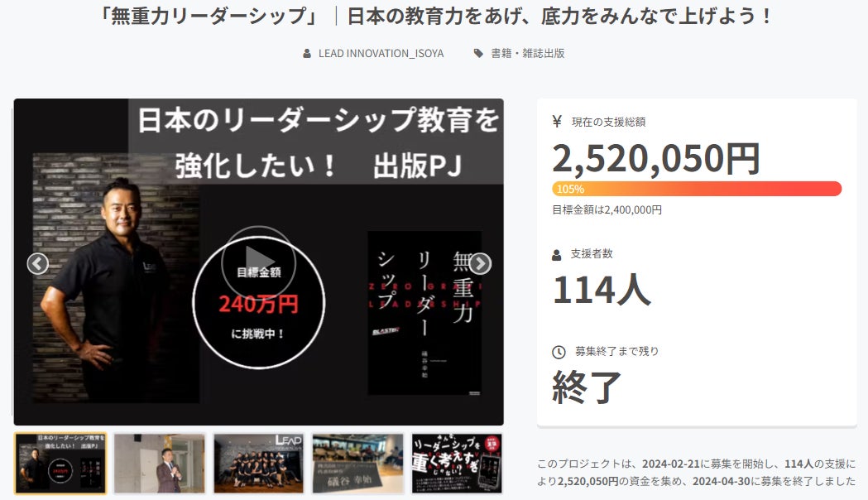Select first thumbnail with 240万円 goal
The image size is (868, 500).
(60, 464)
